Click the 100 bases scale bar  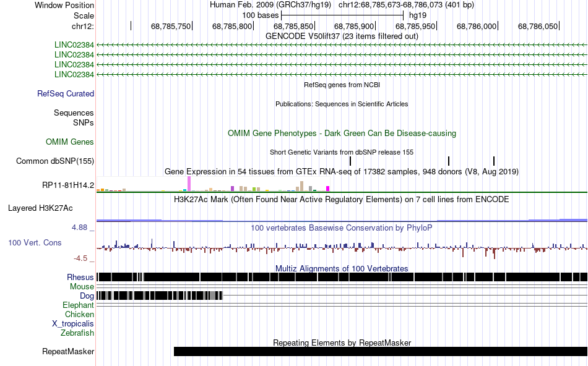tap(342, 15)
